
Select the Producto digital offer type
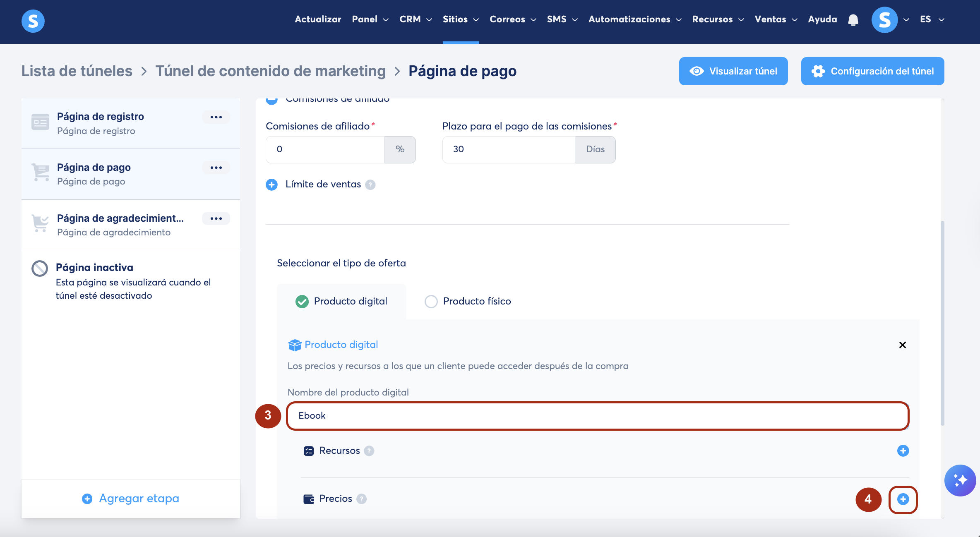click(302, 302)
